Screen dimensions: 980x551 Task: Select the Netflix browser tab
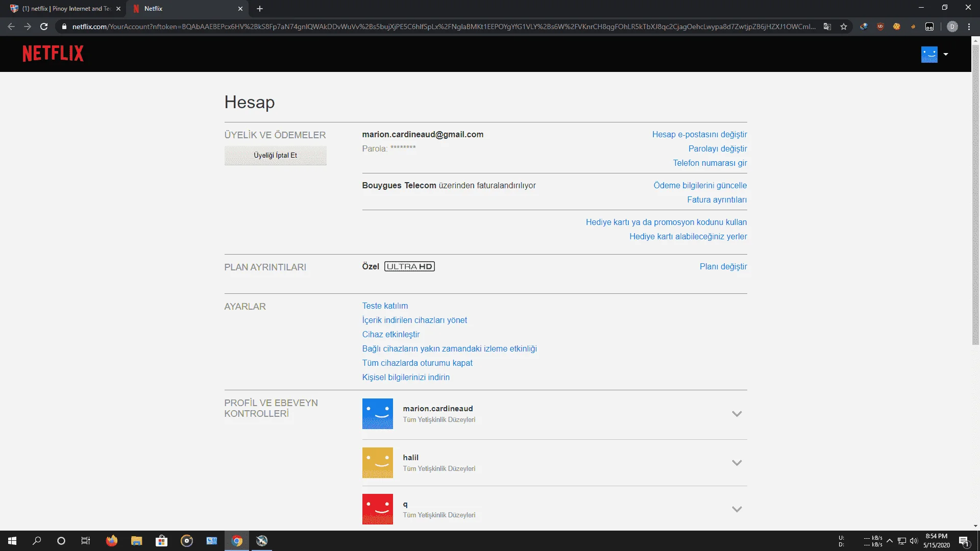pos(187,9)
